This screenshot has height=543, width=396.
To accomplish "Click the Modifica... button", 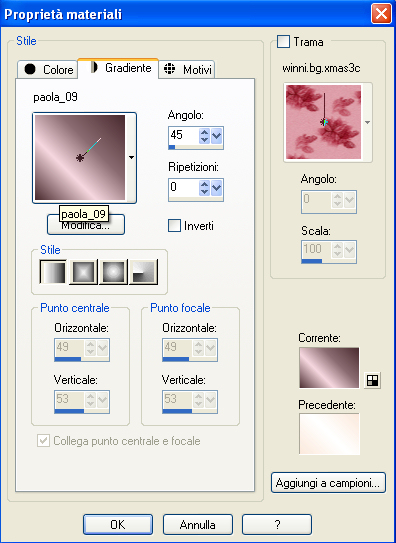I will [x=86, y=225].
